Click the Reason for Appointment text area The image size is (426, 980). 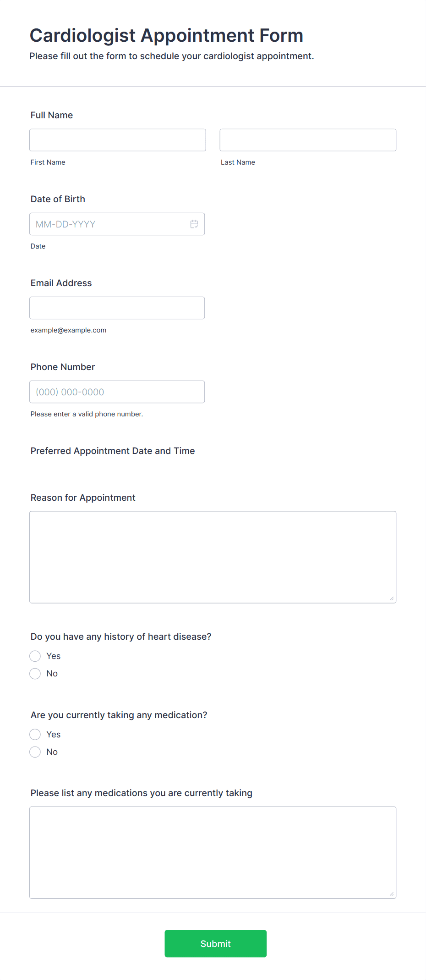[213, 557]
